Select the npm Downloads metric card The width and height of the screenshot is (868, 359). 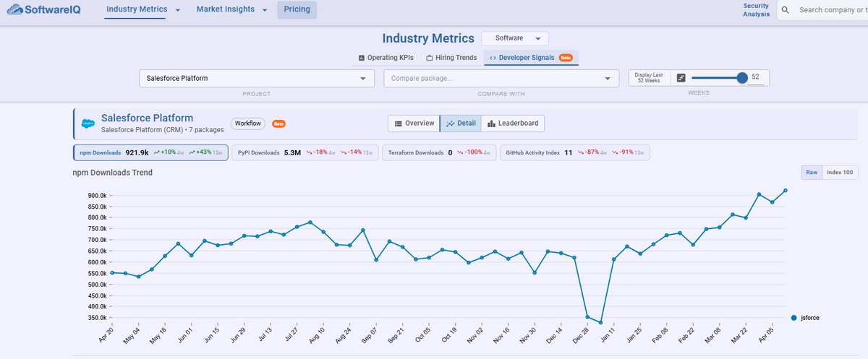click(x=151, y=152)
